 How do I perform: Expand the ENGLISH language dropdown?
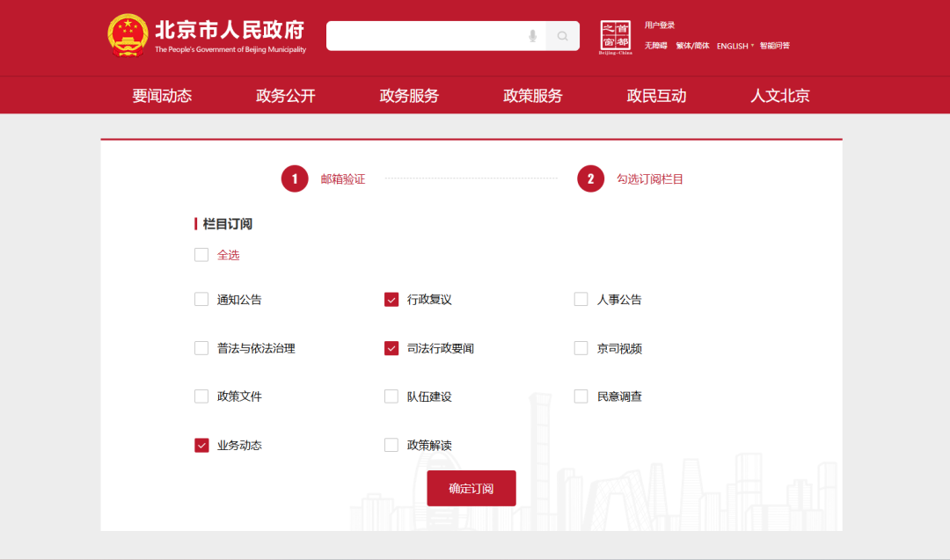click(x=734, y=46)
